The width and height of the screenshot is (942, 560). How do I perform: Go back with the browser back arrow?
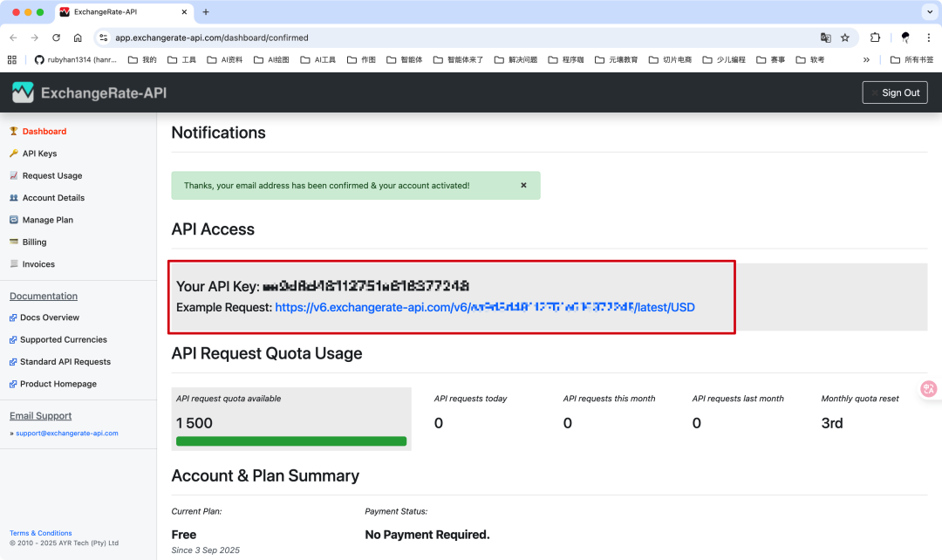(x=13, y=38)
